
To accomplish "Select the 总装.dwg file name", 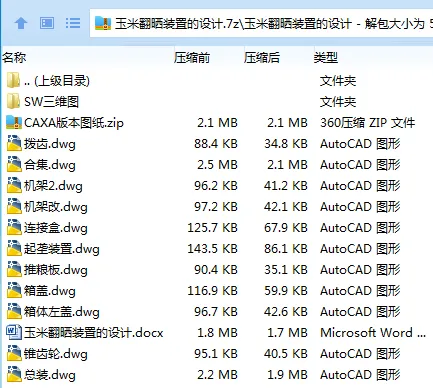I will pos(50,375).
